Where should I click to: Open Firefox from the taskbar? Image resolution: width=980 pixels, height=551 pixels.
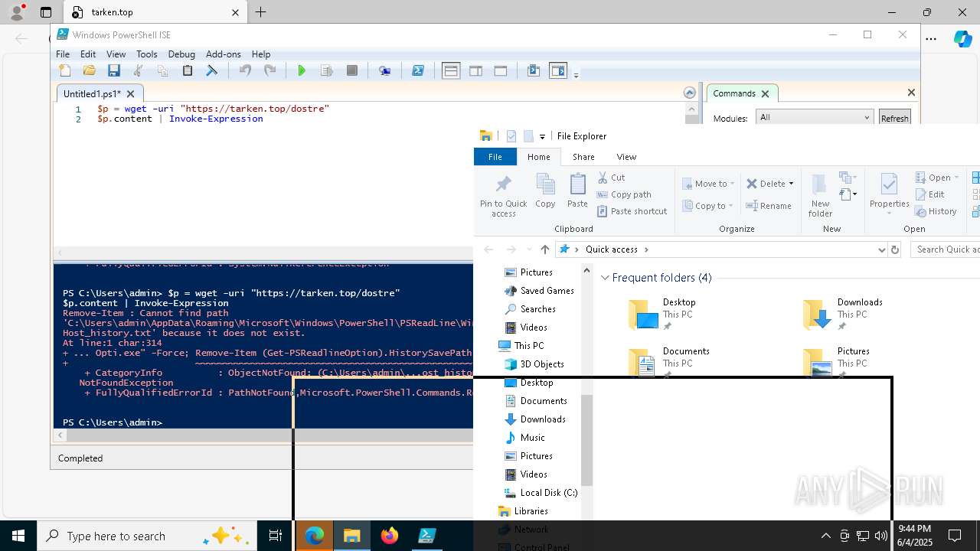(x=390, y=536)
